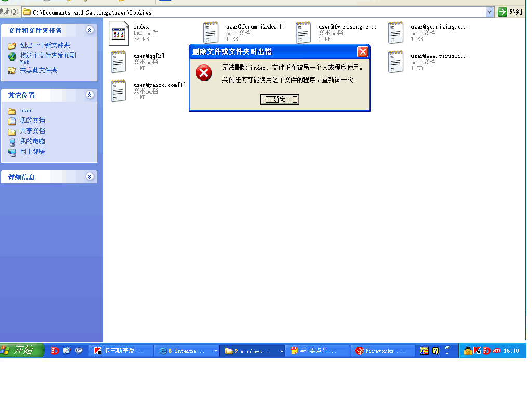This screenshot has width=532, height=399.
Task: Click the Kaspersky tray icon
Action: (477, 351)
